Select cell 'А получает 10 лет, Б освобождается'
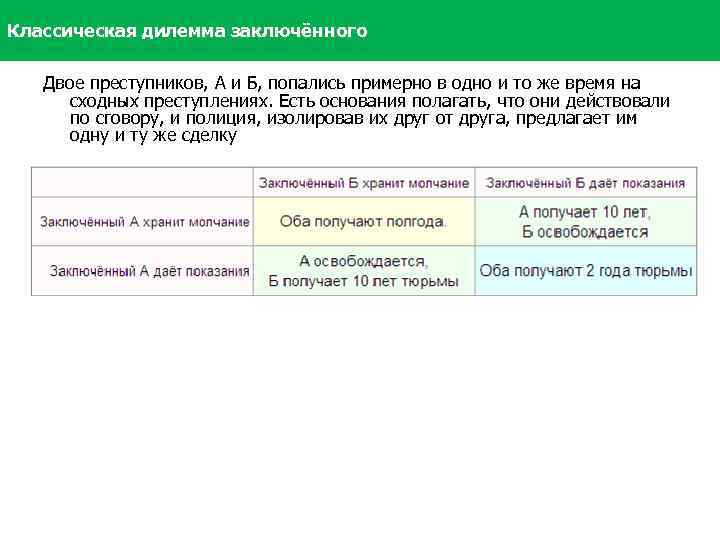The image size is (720, 540). coord(585,222)
